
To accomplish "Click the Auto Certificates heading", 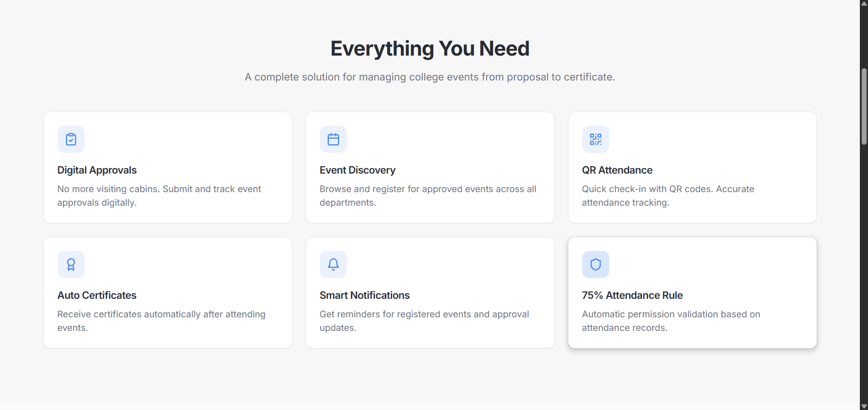I will pyautogui.click(x=97, y=296).
